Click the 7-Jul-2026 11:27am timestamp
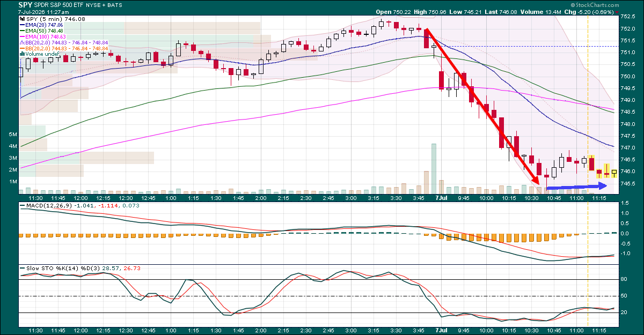The width and height of the screenshot is (644, 335). (x=44, y=11)
